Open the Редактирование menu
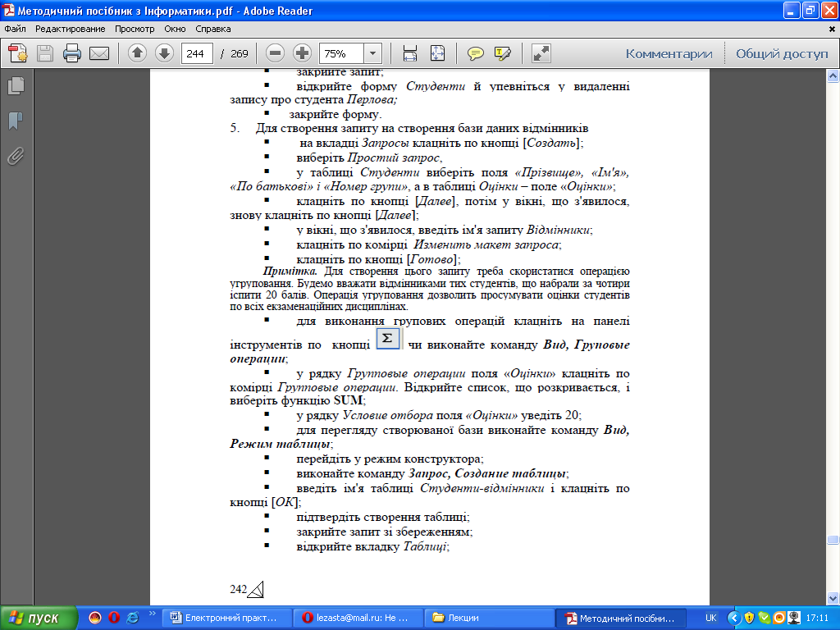Screen dimensions: 840x630 tap(71, 29)
